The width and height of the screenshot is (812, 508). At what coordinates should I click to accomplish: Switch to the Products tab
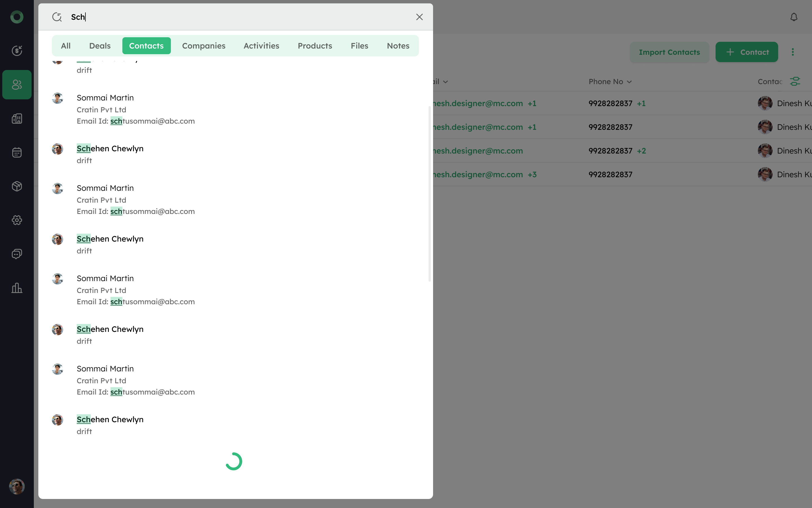[315, 46]
